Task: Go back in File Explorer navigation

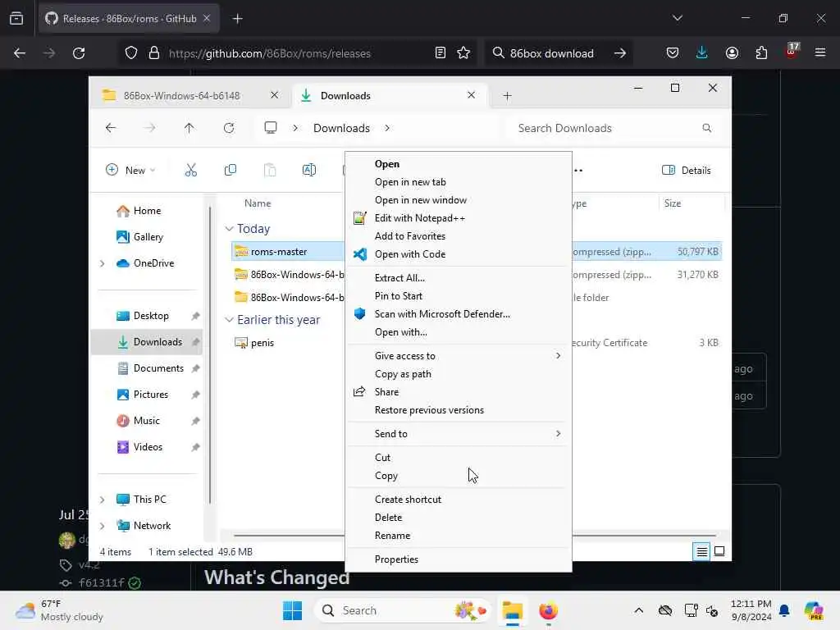Action: (x=111, y=128)
